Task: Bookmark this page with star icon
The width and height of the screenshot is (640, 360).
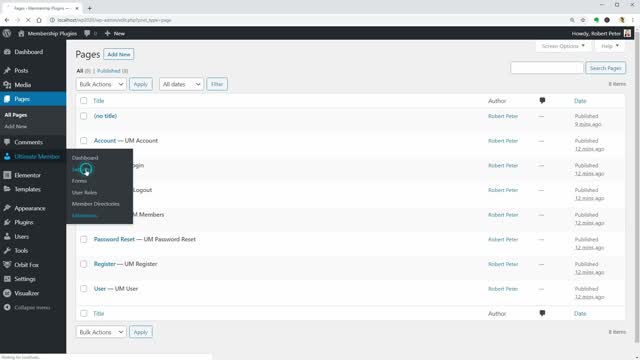Action: 583,20
